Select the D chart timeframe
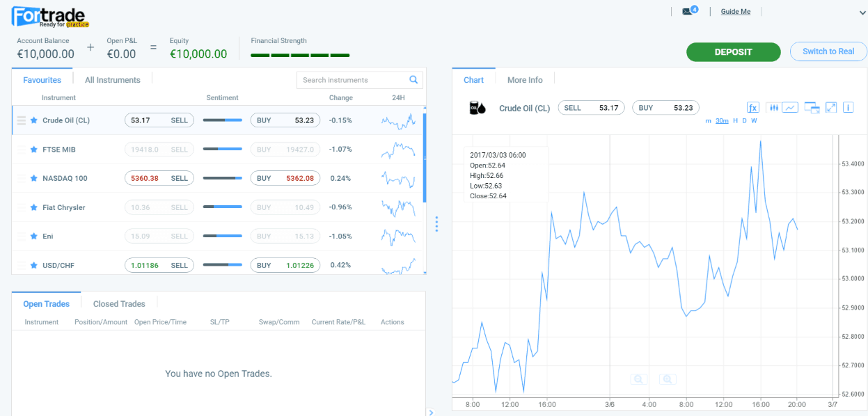The height and width of the screenshot is (416, 868). tap(744, 121)
